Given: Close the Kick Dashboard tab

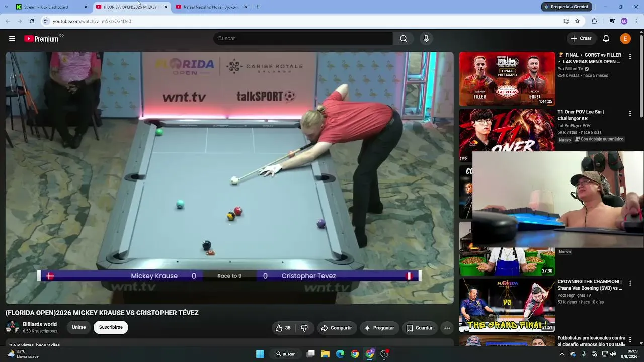Looking at the screenshot, I should tap(86, 7).
